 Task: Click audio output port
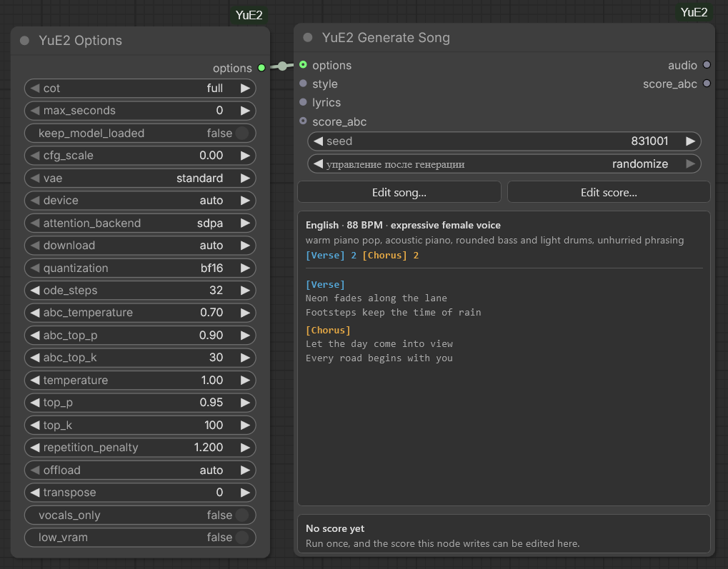pyautogui.click(x=707, y=64)
